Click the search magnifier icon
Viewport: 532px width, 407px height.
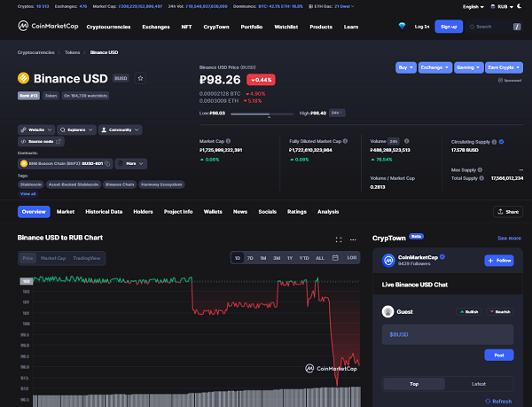[472, 27]
